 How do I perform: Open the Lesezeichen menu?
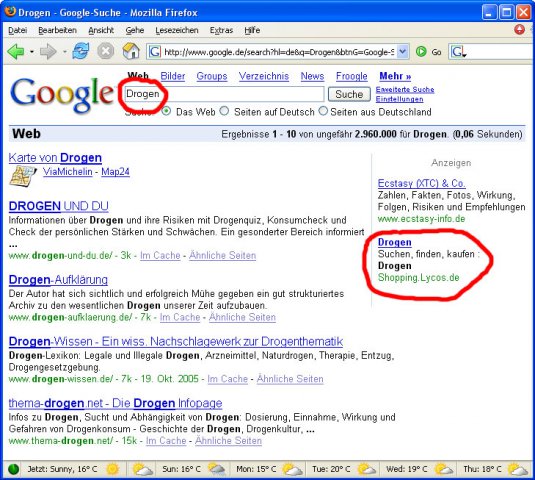177,30
